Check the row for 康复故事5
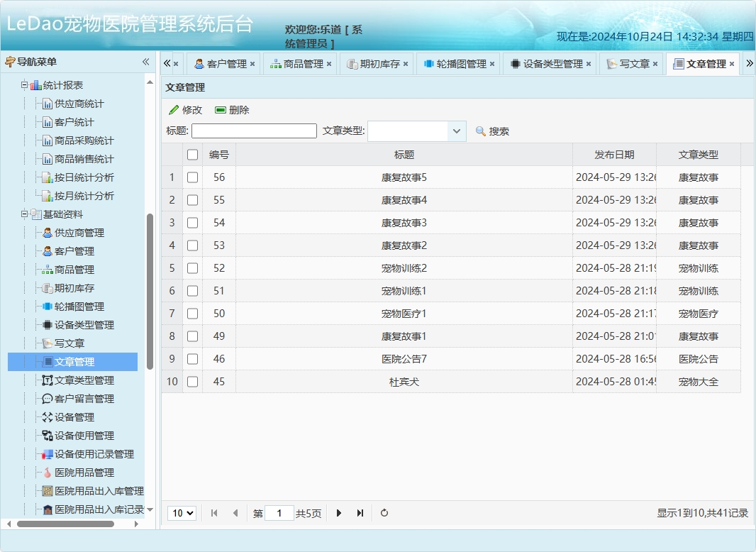756x552 pixels. coord(192,177)
